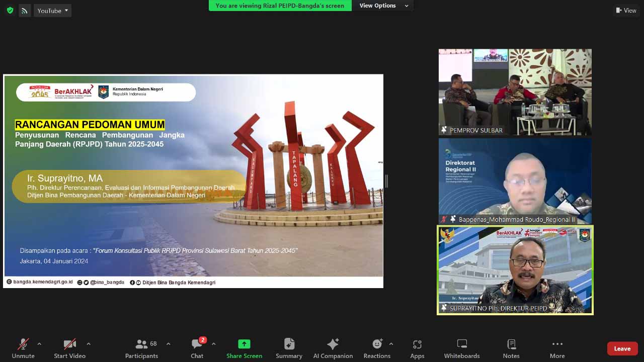This screenshot has width=644, height=362.
Task: Open the Chat panel
Action: click(197, 348)
